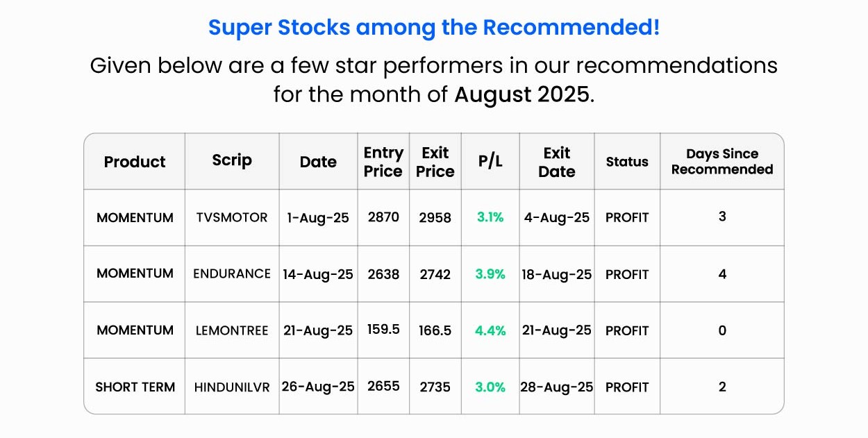The width and height of the screenshot is (868, 438).
Task: Click the Days Since Recommended header
Action: [722, 162]
